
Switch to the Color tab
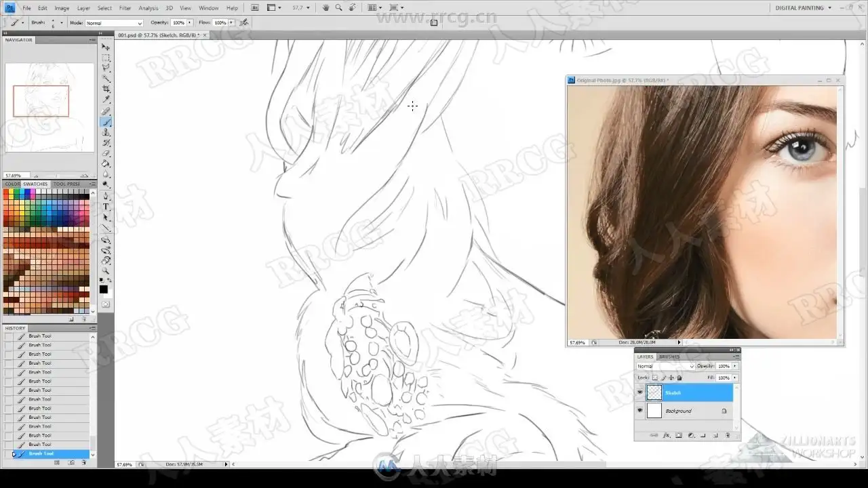point(12,184)
